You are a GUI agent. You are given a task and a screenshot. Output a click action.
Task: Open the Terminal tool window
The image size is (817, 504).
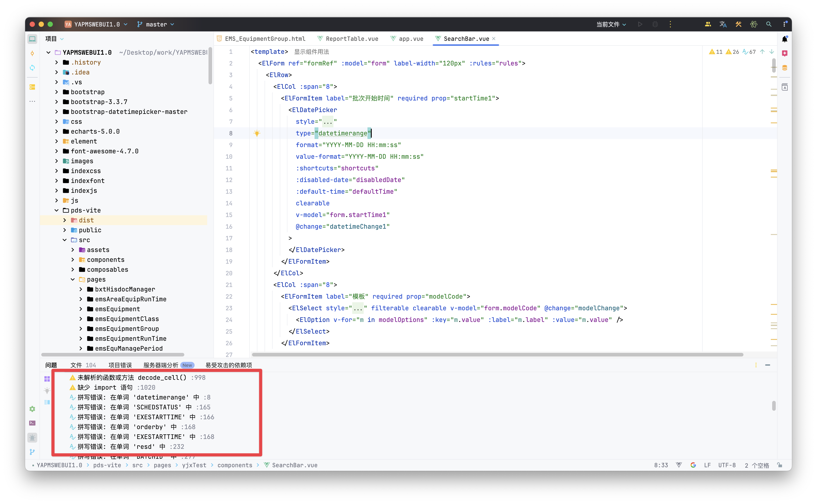click(x=32, y=423)
